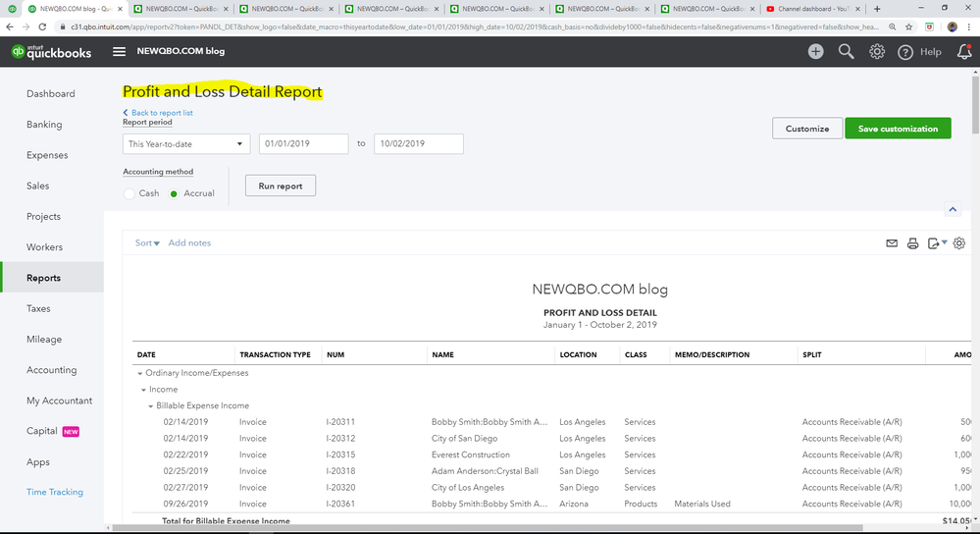Click the TRANSACTION TYPE column header
Viewport: 980px width, 534px height.
(x=275, y=354)
